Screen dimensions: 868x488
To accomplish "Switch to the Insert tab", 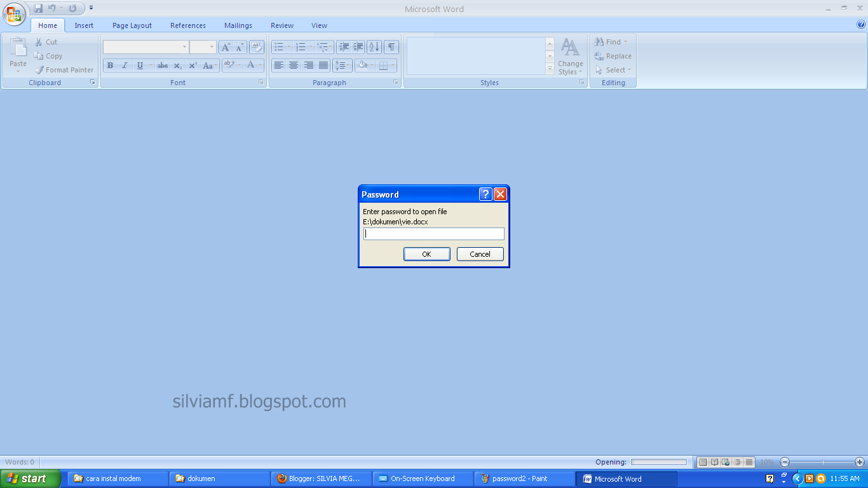I will click(x=84, y=25).
